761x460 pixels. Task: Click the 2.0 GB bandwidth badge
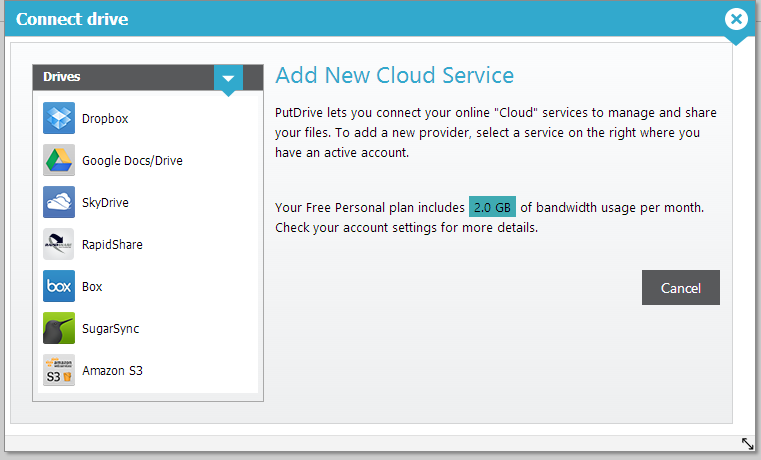click(x=492, y=207)
